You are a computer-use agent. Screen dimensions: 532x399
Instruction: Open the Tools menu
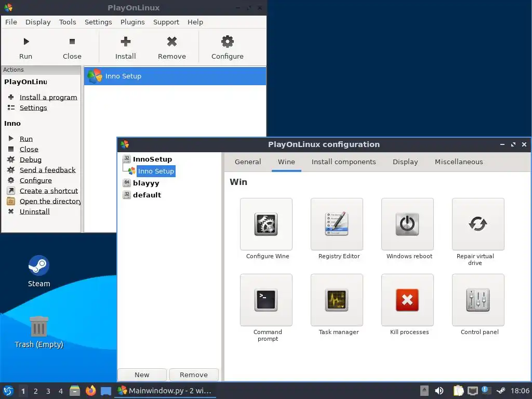(x=68, y=22)
